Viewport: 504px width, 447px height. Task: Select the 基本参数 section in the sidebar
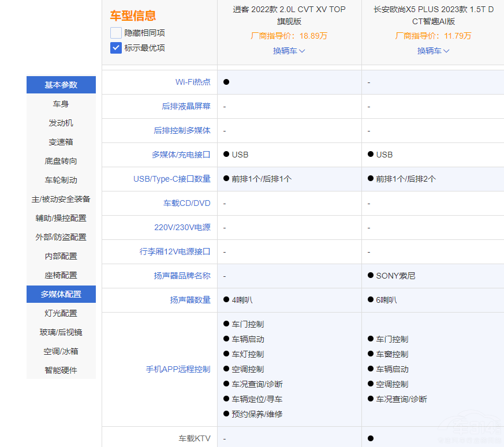(61, 84)
